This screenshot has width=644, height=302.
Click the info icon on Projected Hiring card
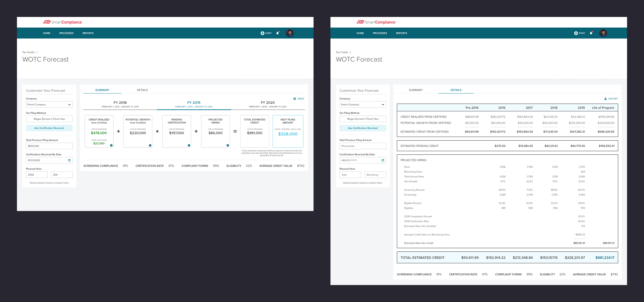pos(228,145)
